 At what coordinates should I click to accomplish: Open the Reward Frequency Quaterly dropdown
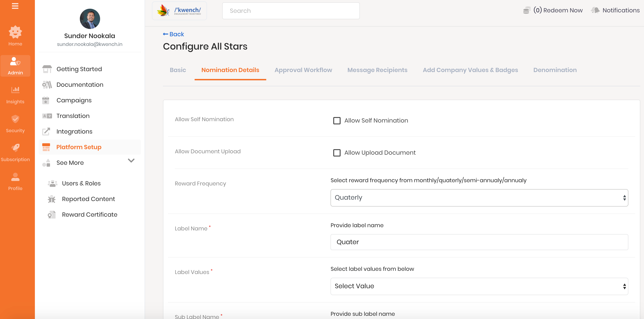[479, 198]
